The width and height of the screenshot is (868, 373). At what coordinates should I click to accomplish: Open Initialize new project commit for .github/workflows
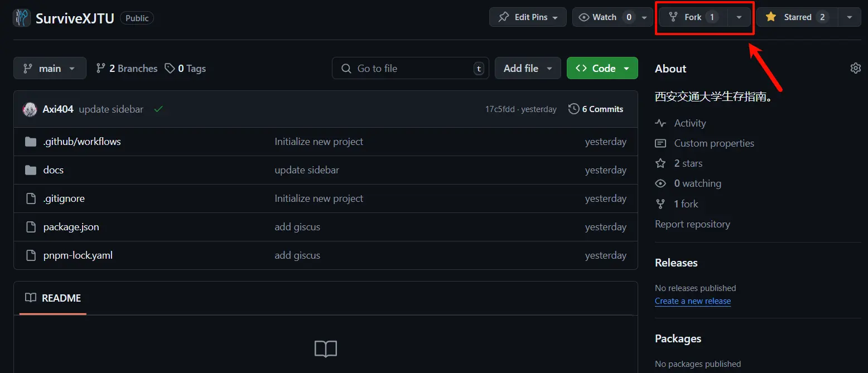[x=319, y=142]
